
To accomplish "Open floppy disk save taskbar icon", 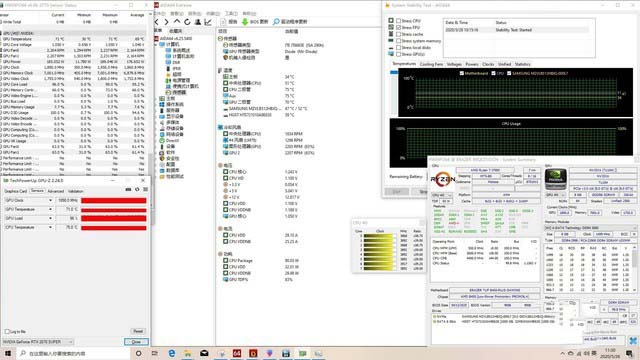I will tap(286, 353).
